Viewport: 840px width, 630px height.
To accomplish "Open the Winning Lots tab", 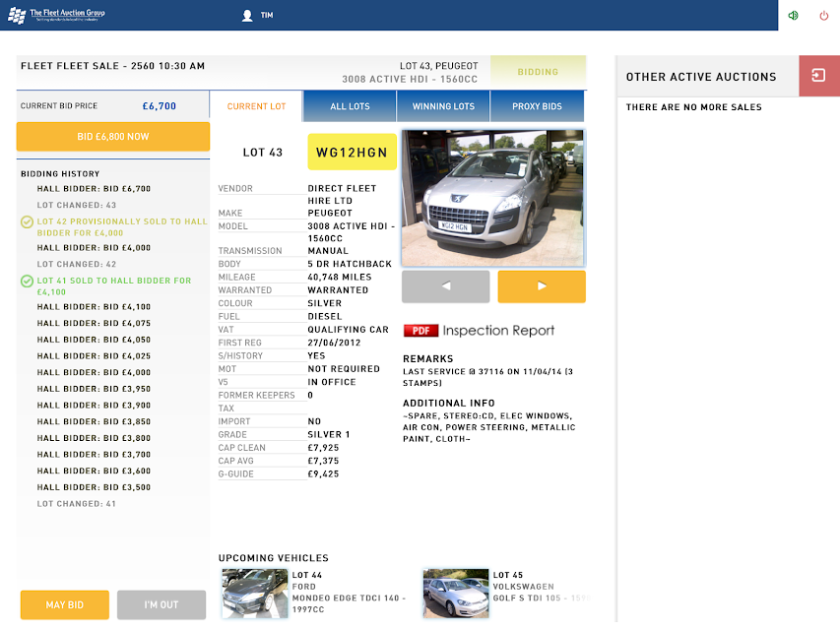I will 443,106.
